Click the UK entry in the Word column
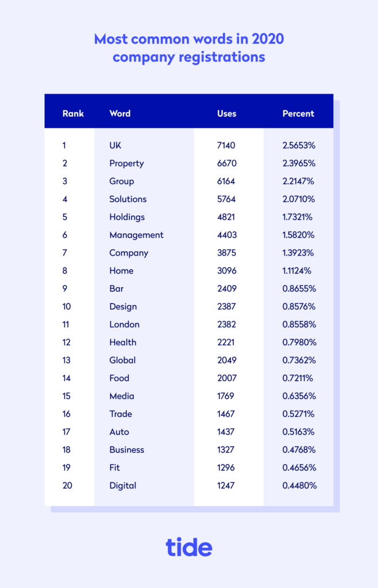378x588 pixels. click(115, 145)
